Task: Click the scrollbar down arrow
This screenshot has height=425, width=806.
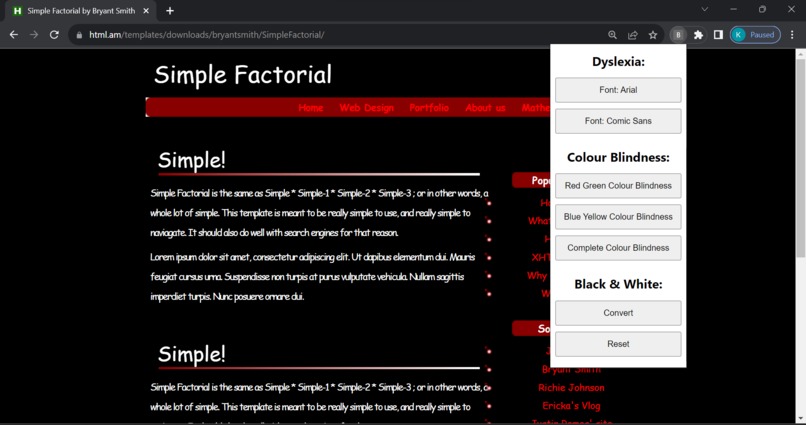Action: coord(800,418)
